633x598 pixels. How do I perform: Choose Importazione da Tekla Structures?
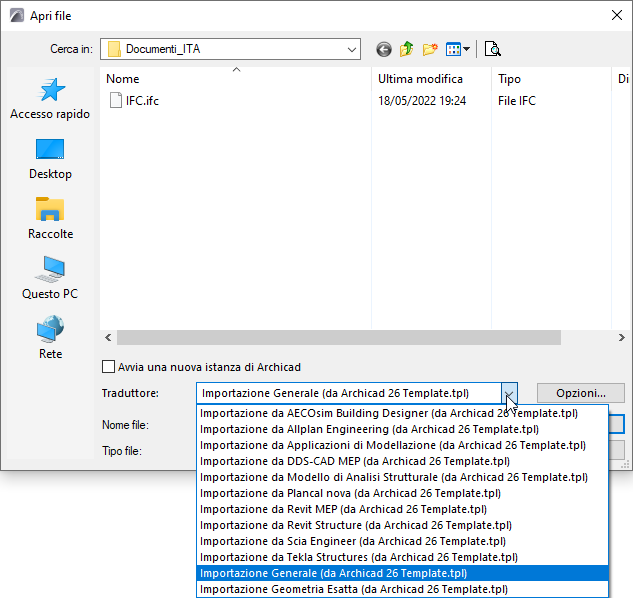[x=402, y=557]
